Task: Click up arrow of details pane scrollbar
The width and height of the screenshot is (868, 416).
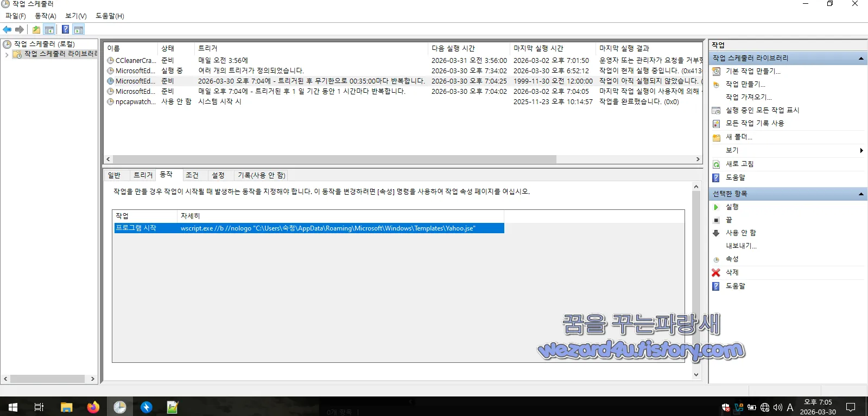Action: [696, 187]
